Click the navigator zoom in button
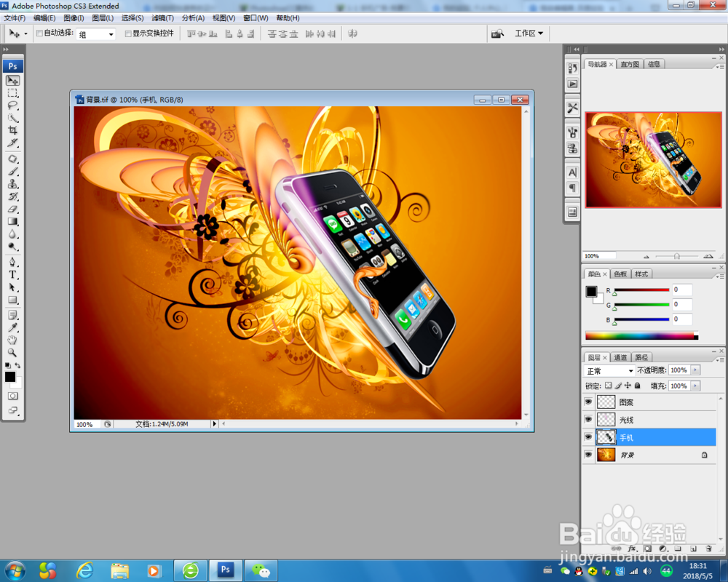Viewport: 728px width, 582px height. (x=708, y=256)
